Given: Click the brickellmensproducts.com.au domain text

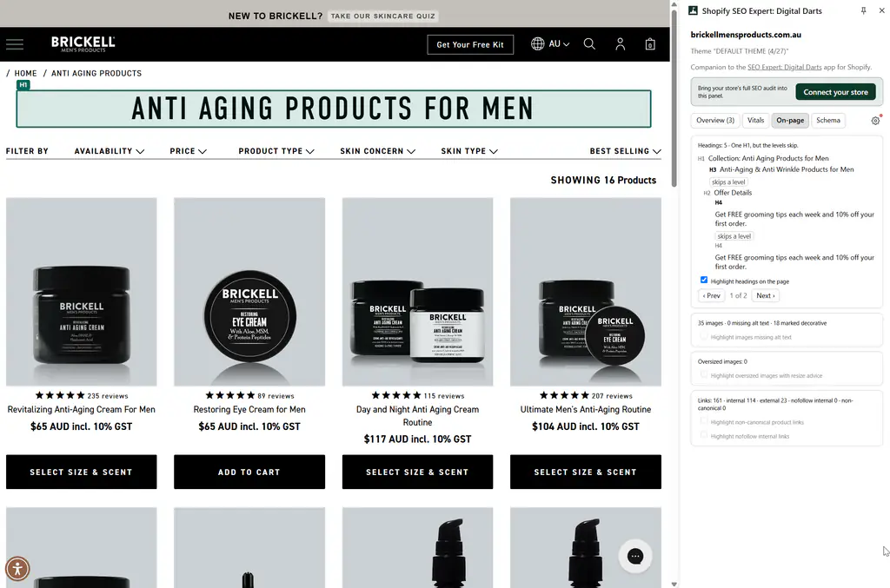Looking at the screenshot, I should pos(745,35).
